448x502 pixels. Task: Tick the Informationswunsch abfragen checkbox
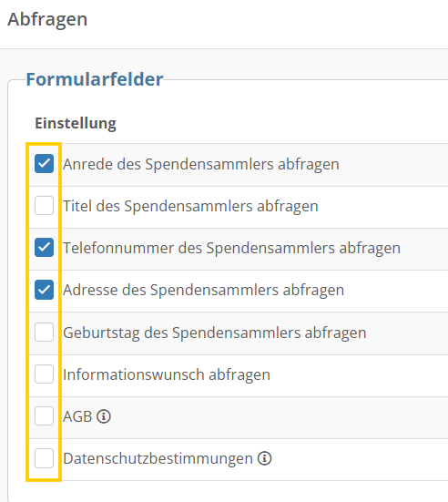pyautogui.click(x=44, y=374)
